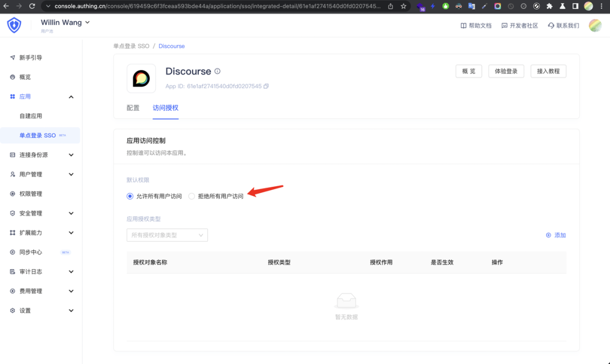
Task: Open the browser three-dot menu
Action: (602, 6)
